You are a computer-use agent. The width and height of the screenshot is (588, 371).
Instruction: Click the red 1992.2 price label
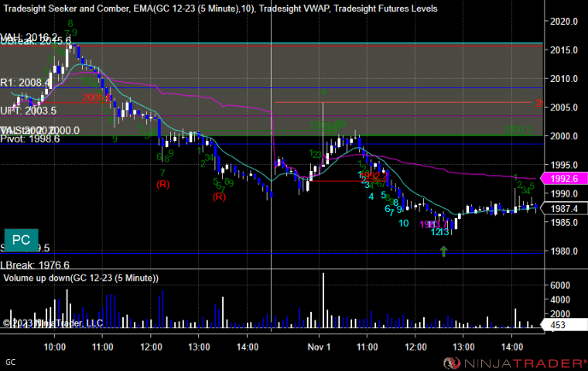[373, 176]
